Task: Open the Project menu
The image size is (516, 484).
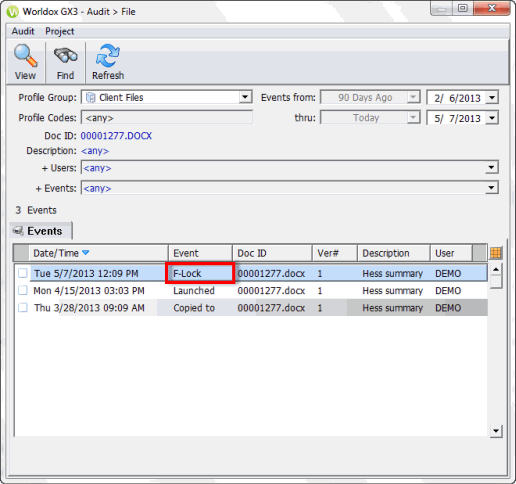Action: tap(60, 31)
